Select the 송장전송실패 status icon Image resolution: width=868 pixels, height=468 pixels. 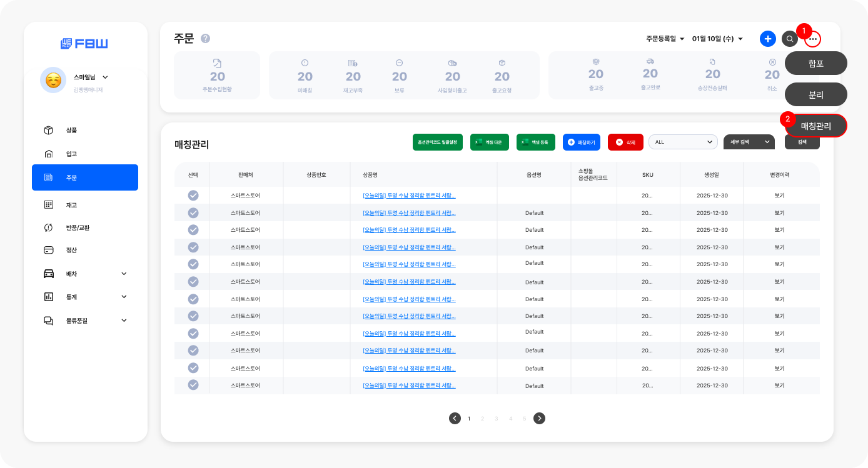[x=712, y=61]
